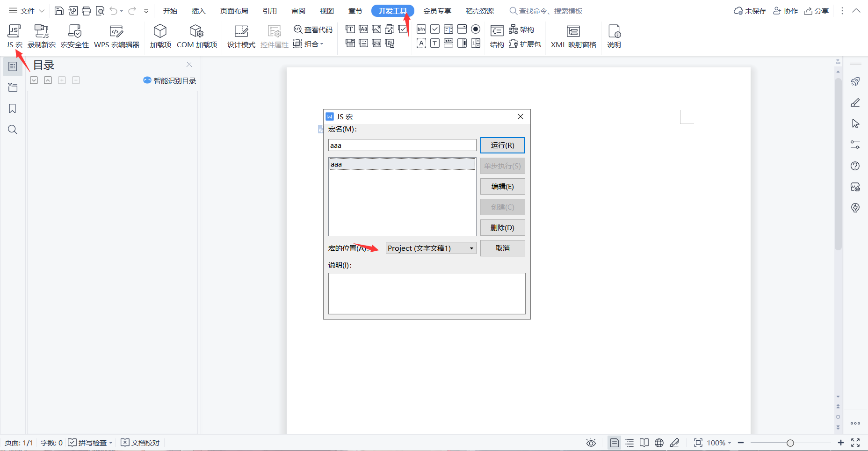
Task: Click the 删除(D) button
Action: [503, 227]
